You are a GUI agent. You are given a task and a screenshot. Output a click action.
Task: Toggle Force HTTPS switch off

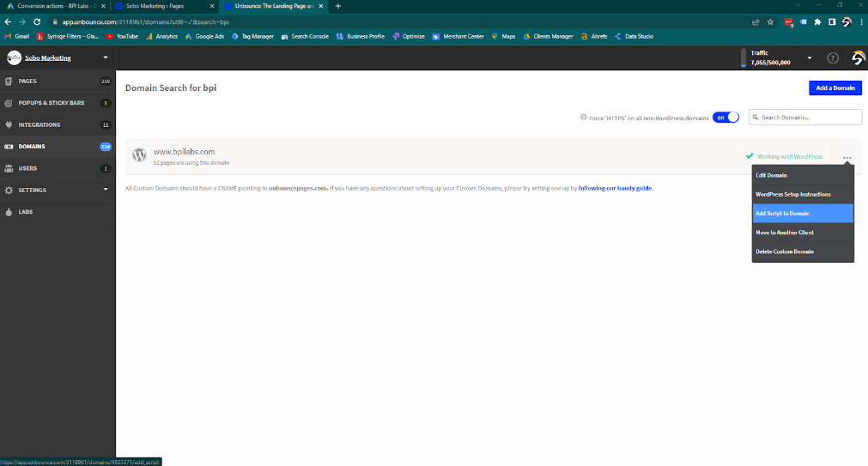(x=725, y=118)
